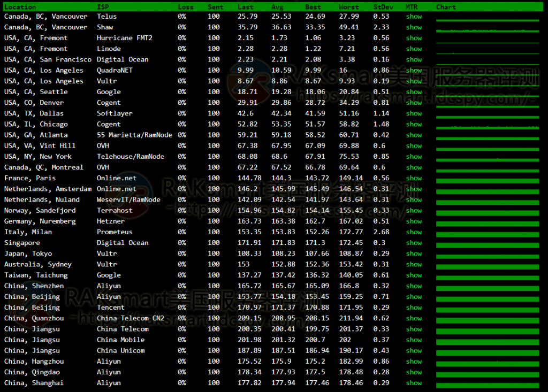Show MTR for Tokyo Vultr row
Viewport: 548px width, 392px height.
point(414,254)
